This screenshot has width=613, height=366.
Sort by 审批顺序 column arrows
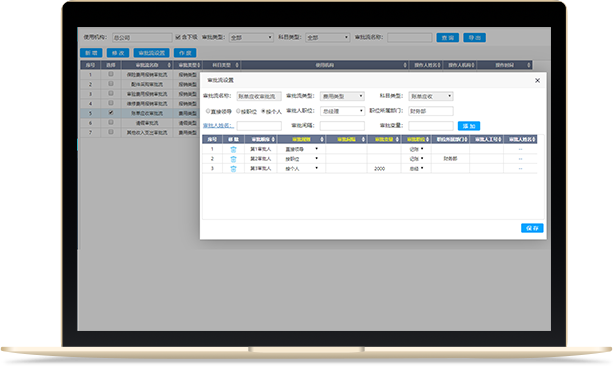273,139
